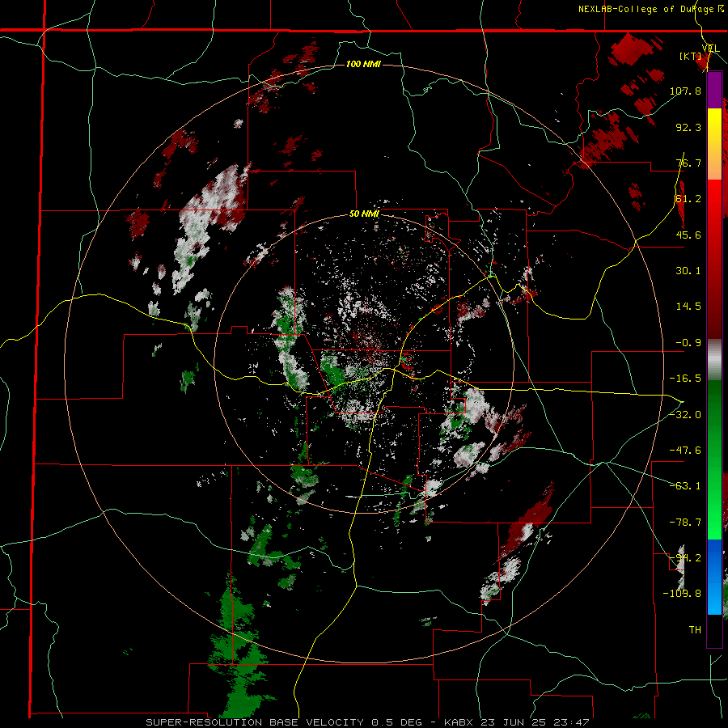The image size is (728, 728).
Task: Click the 50 NMI range ring label
Action: 364,214
